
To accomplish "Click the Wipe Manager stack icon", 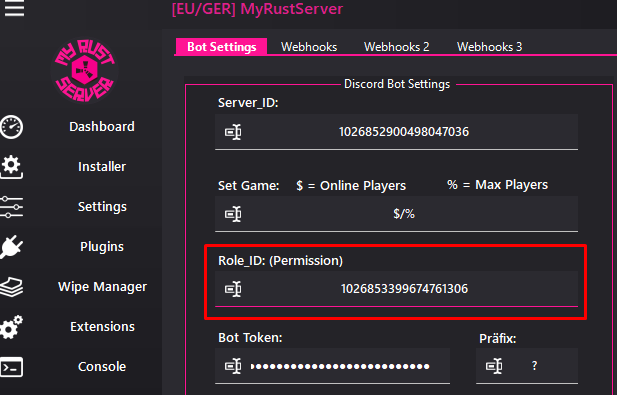I will (11, 287).
